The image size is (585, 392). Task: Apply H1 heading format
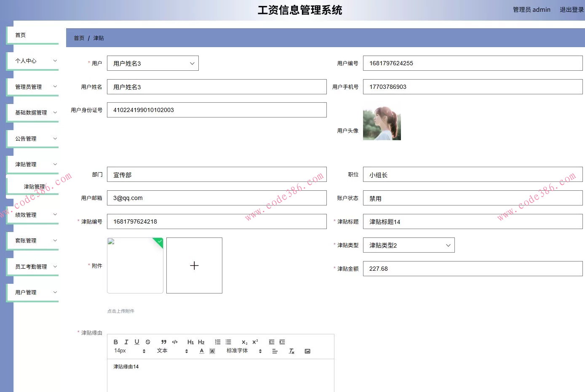190,342
